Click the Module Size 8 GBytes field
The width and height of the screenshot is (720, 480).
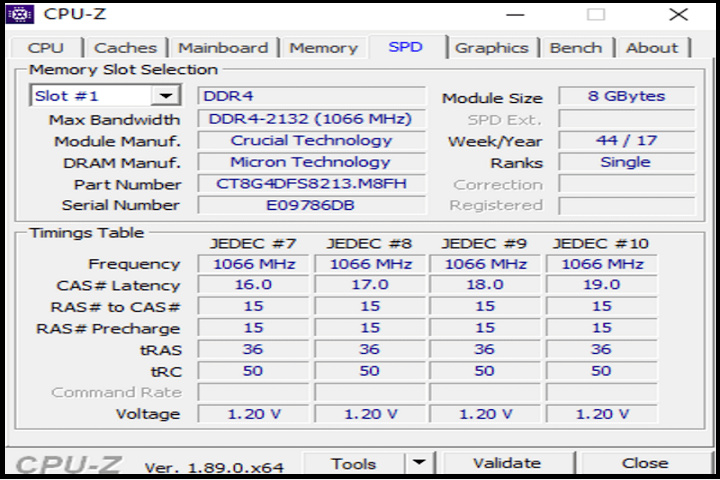click(626, 97)
